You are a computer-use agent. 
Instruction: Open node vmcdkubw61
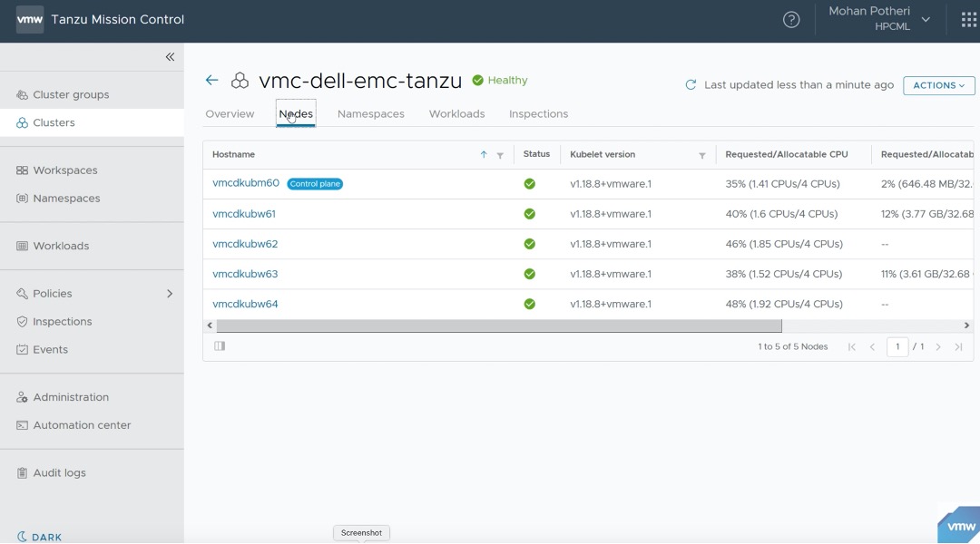pyautogui.click(x=244, y=214)
